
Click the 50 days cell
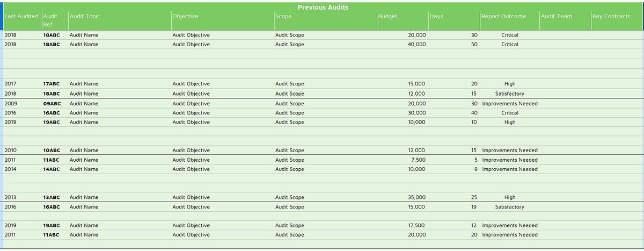coord(474,44)
